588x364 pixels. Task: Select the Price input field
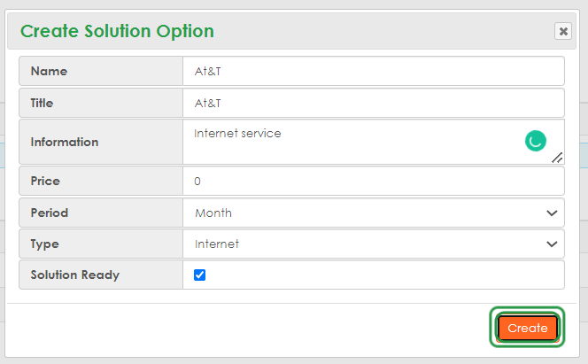pyautogui.click(x=373, y=181)
